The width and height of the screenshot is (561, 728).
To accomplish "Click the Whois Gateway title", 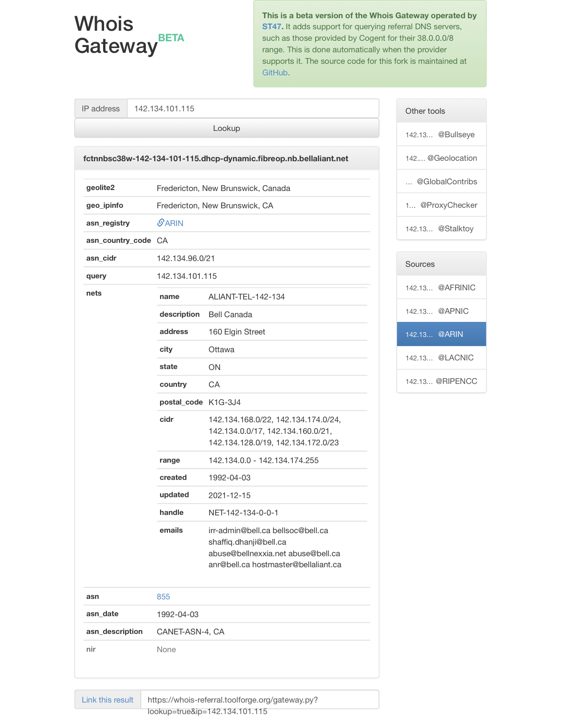I will [116, 35].
